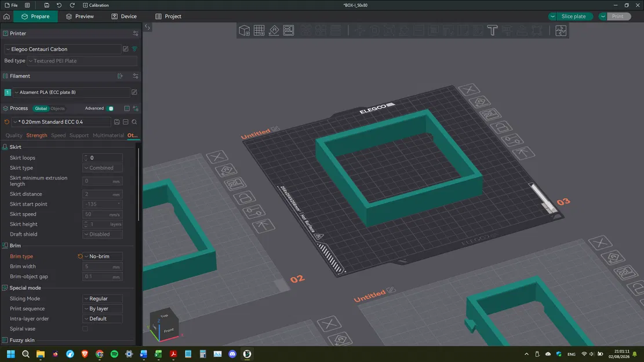This screenshot has width=644, height=362.
Task: Reset Brim type to its default value
Action: coord(80,256)
